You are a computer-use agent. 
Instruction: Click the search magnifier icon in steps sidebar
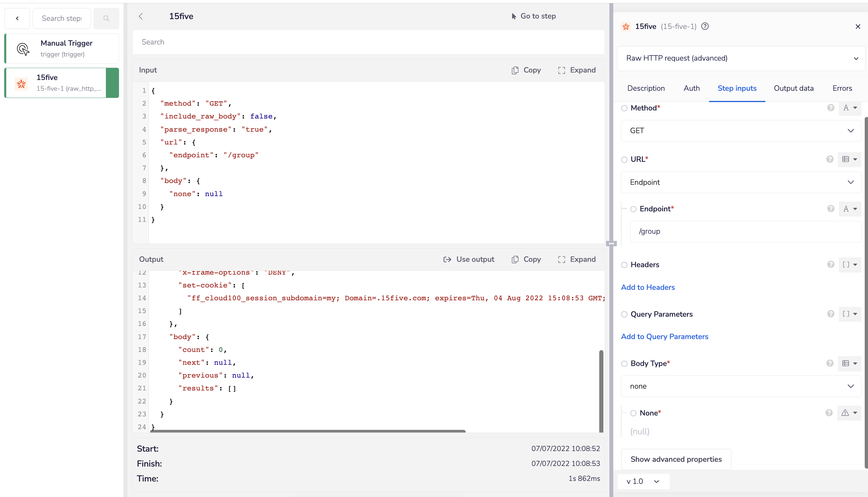point(106,19)
